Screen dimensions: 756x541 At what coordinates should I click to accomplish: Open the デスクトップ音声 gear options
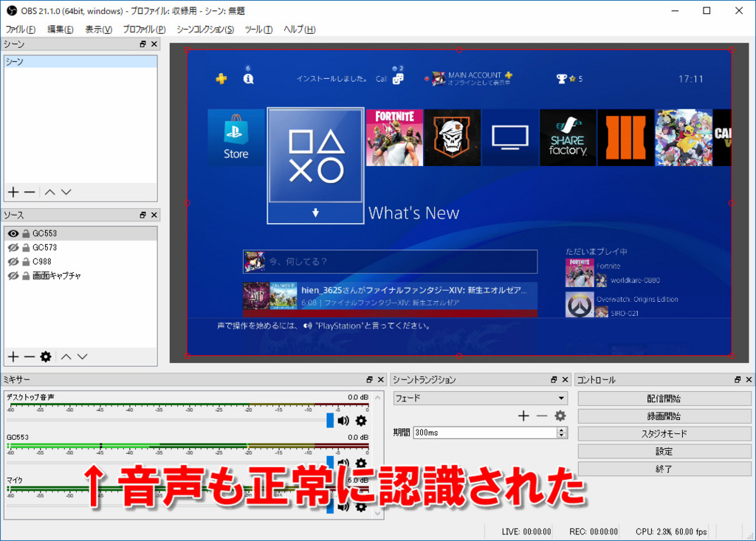coord(361,420)
